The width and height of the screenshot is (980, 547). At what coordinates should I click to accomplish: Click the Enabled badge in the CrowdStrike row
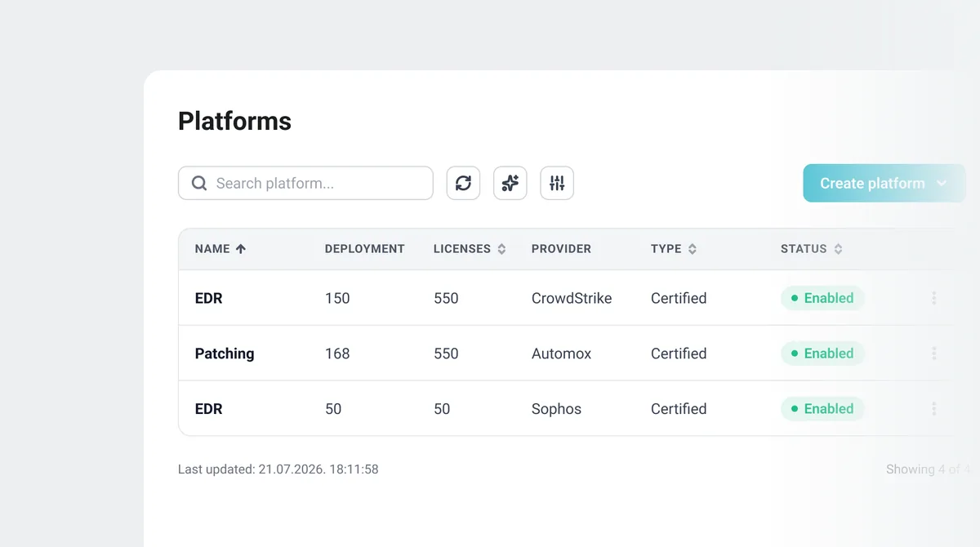[822, 298]
